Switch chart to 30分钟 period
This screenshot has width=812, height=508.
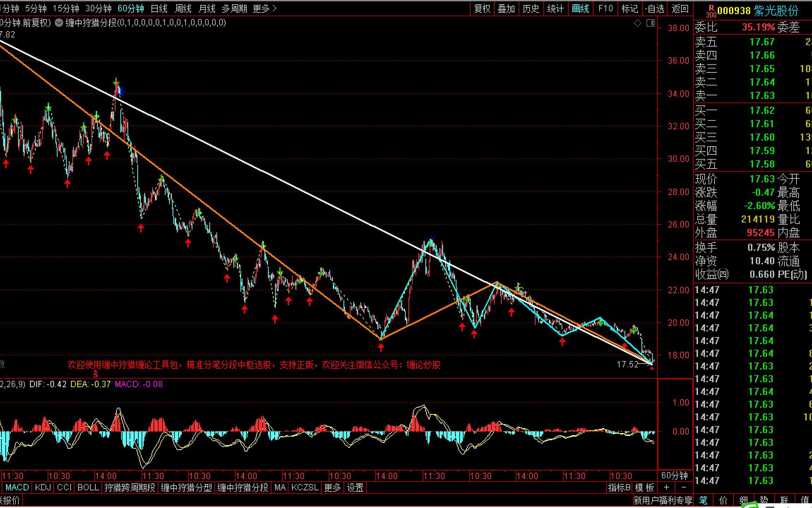[x=98, y=8]
